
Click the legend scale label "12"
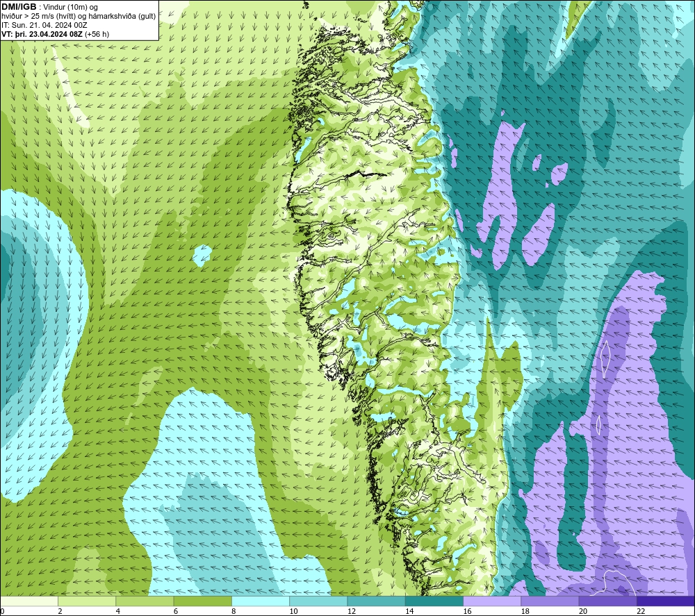(x=352, y=611)
